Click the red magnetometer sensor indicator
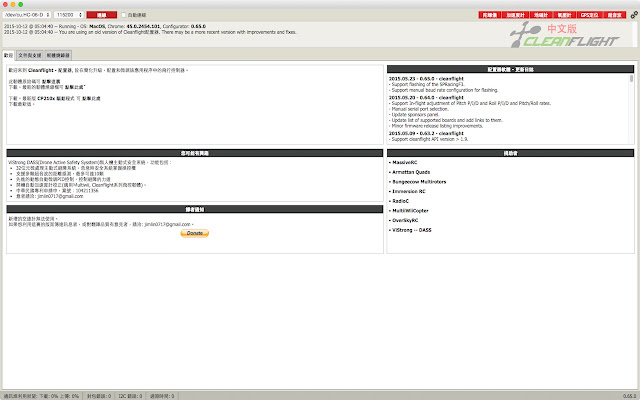640x400 pixels. [x=541, y=15]
